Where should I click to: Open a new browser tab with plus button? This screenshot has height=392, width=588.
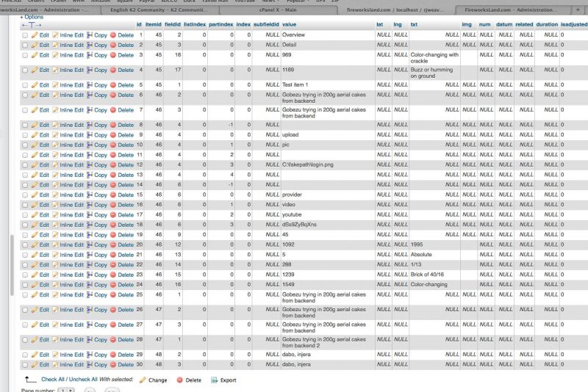click(x=578, y=10)
